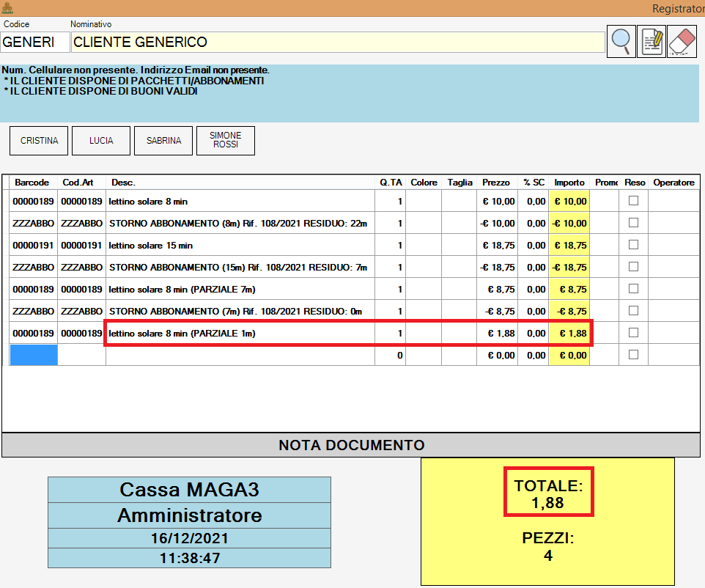Screen dimensions: 705x588
Task: Open the edit customer notepad icon
Action: [x=652, y=42]
